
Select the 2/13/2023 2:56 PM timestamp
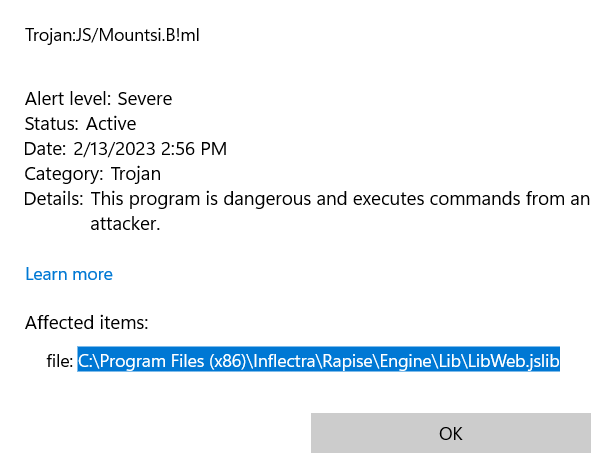coord(150,149)
